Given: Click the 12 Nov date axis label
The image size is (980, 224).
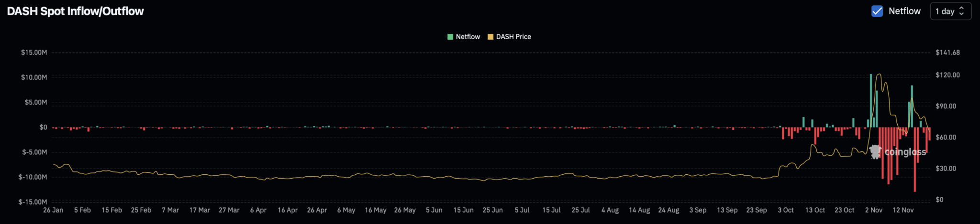Looking at the screenshot, I should (903, 210).
